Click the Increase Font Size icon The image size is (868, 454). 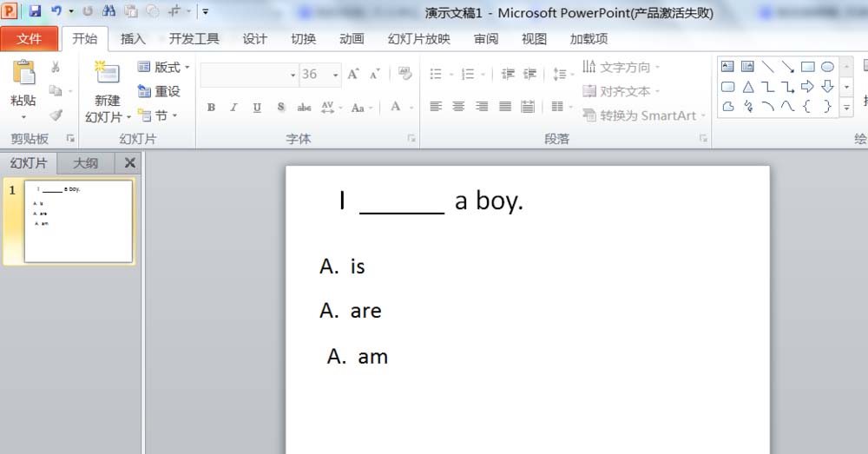353,74
